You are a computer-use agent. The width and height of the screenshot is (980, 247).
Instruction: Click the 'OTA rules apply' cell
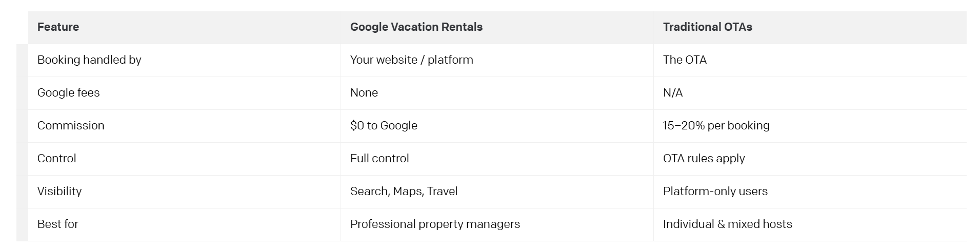pyautogui.click(x=704, y=159)
